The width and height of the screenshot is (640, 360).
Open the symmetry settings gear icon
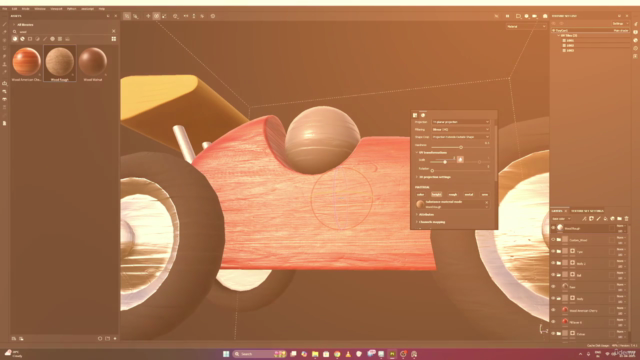point(213,16)
